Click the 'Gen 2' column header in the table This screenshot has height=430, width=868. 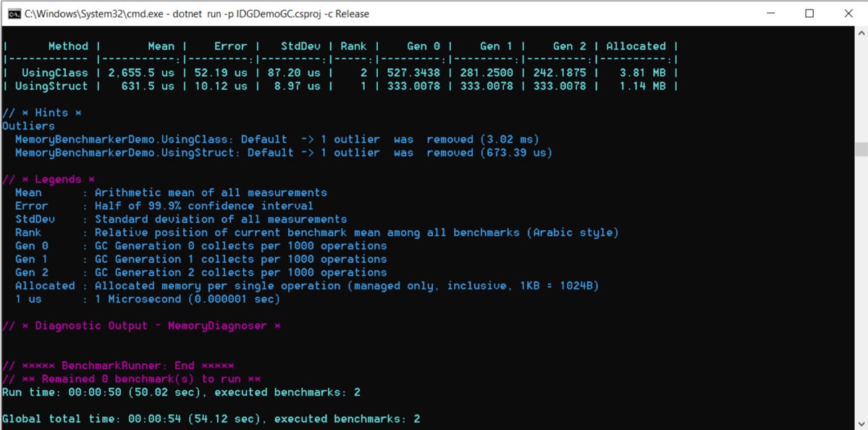coord(570,46)
